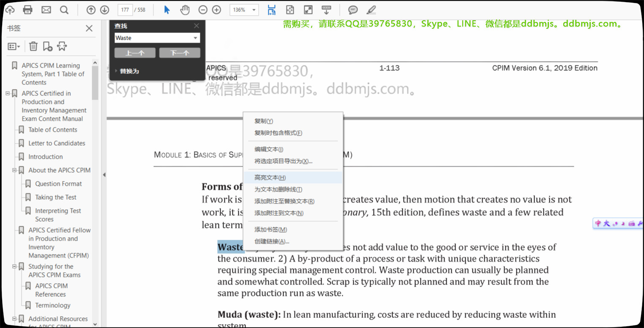The width and height of the screenshot is (644, 328).
Task: Open the Letter to Candidates bookmark
Action: [57, 143]
